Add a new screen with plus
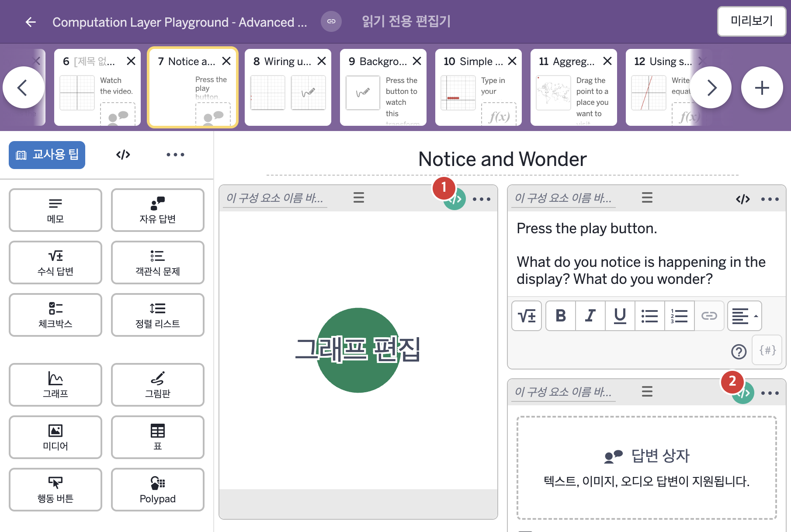 (762, 88)
